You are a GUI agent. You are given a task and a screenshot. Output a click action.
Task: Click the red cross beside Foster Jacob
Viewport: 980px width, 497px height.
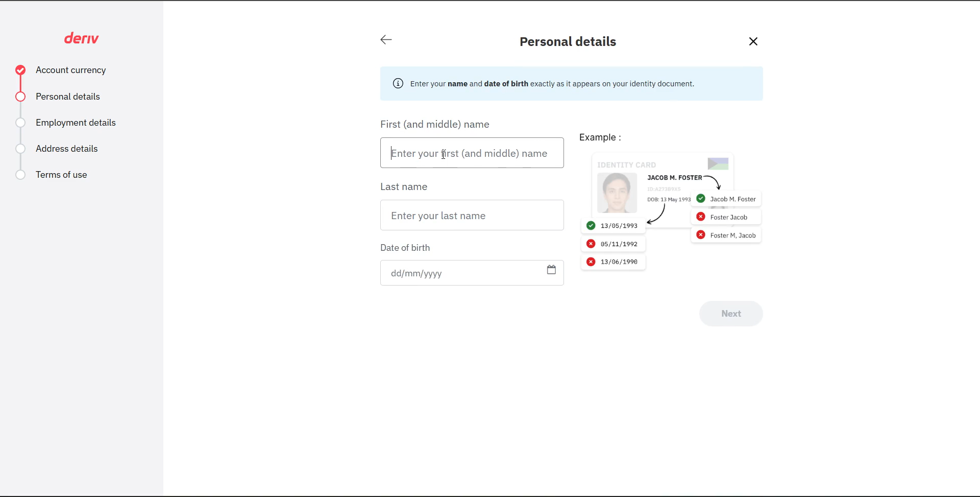701,217
